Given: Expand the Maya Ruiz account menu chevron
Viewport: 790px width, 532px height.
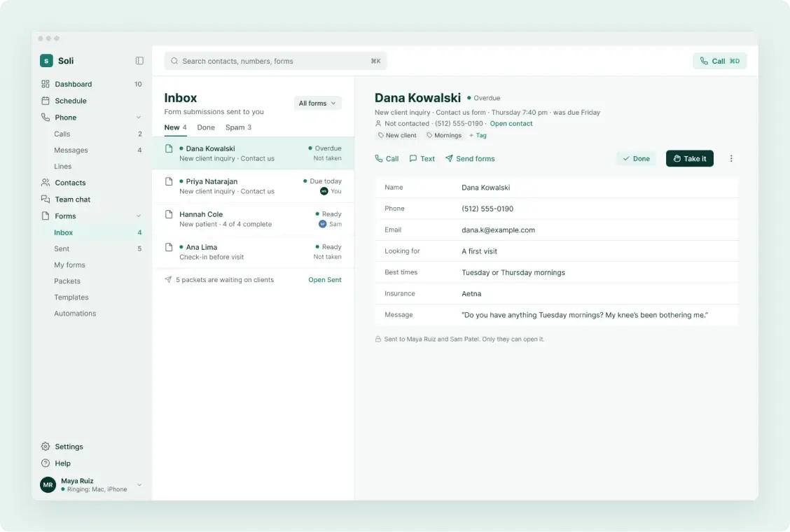Looking at the screenshot, I should 139,484.
